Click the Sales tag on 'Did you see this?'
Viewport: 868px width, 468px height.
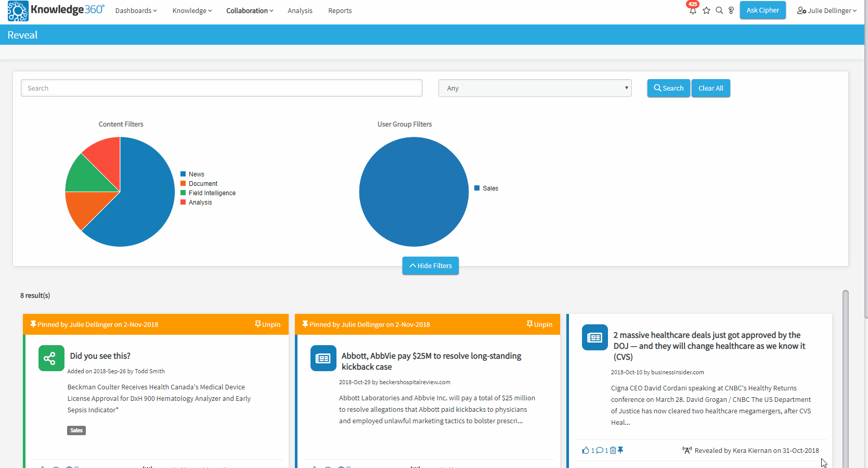click(x=76, y=431)
